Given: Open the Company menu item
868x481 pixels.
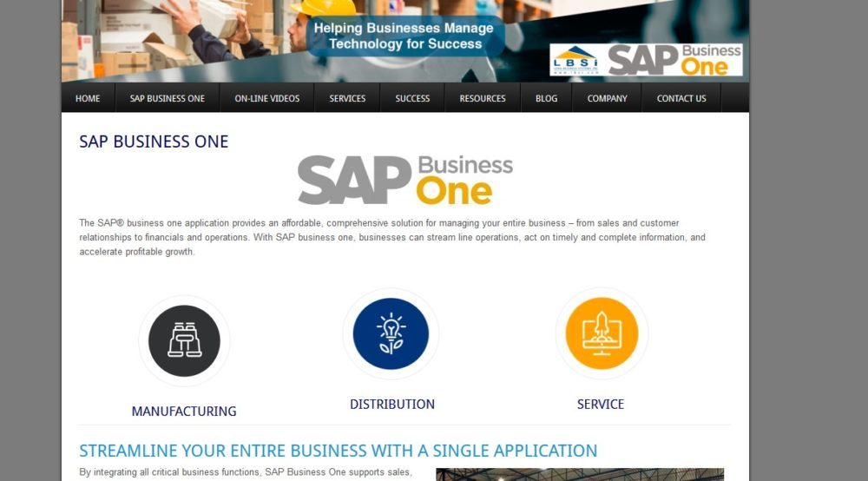Looking at the screenshot, I should point(607,98).
